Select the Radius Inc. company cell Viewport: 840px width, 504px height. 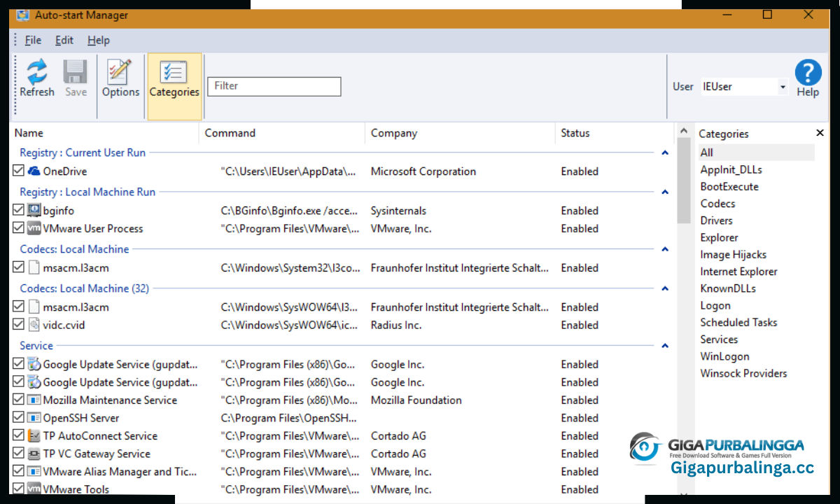396,325
